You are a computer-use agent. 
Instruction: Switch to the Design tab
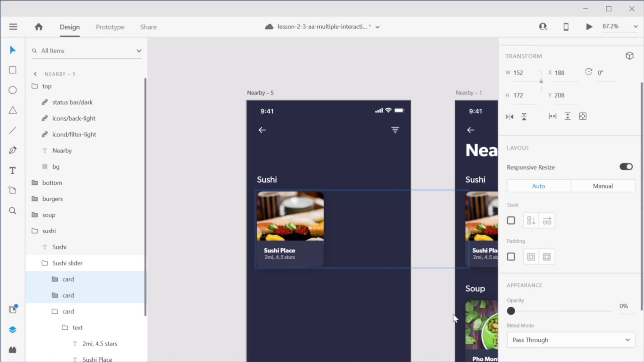(x=70, y=27)
